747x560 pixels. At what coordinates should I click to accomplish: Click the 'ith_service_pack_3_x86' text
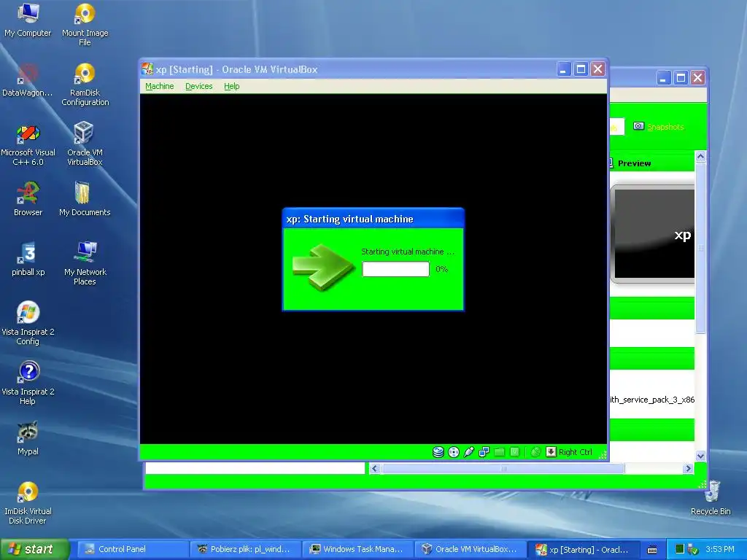coord(652,400)
